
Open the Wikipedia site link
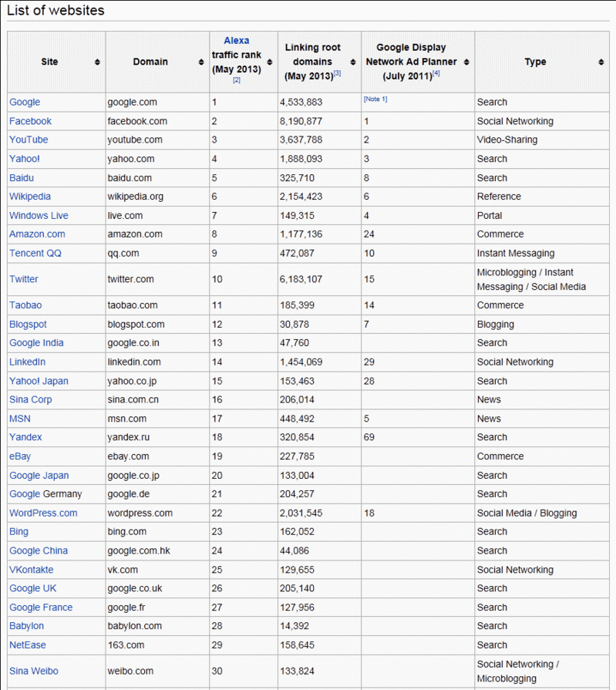(30, 197)
